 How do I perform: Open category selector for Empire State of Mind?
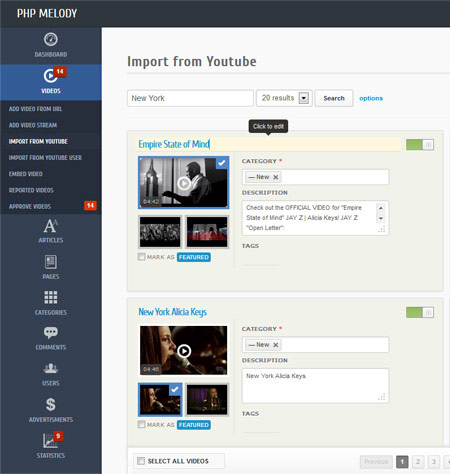tap(315, 177)
